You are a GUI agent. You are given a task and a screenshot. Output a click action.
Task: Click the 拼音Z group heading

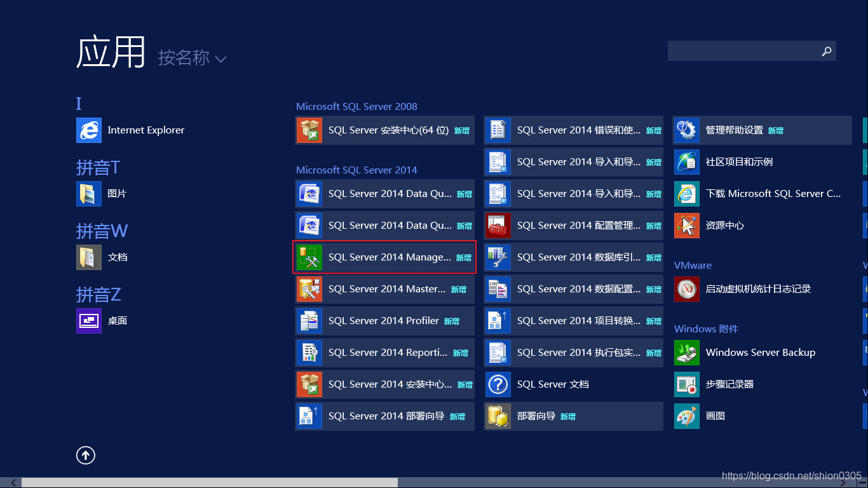click(98, 294)
